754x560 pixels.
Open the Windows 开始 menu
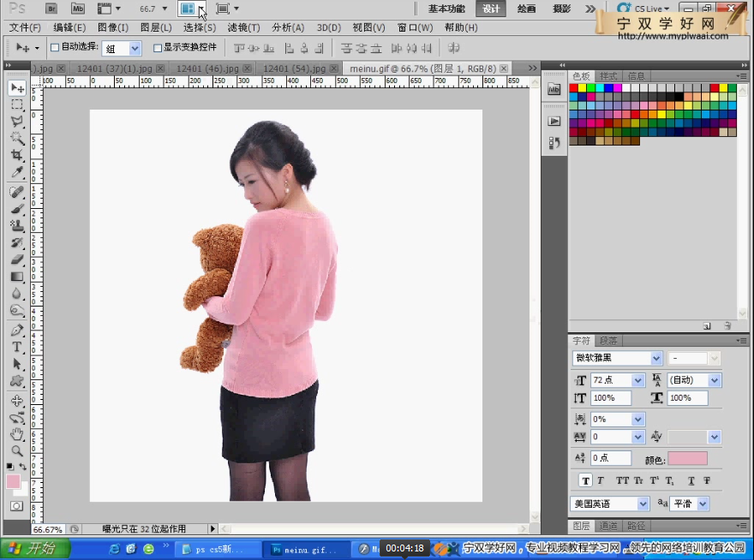tap(36, 549)
